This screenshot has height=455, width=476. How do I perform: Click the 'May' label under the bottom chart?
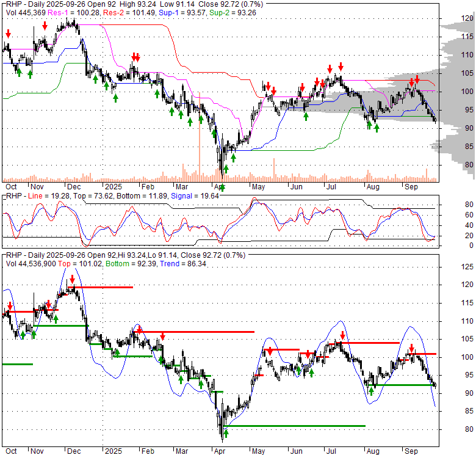coord(258,451)
